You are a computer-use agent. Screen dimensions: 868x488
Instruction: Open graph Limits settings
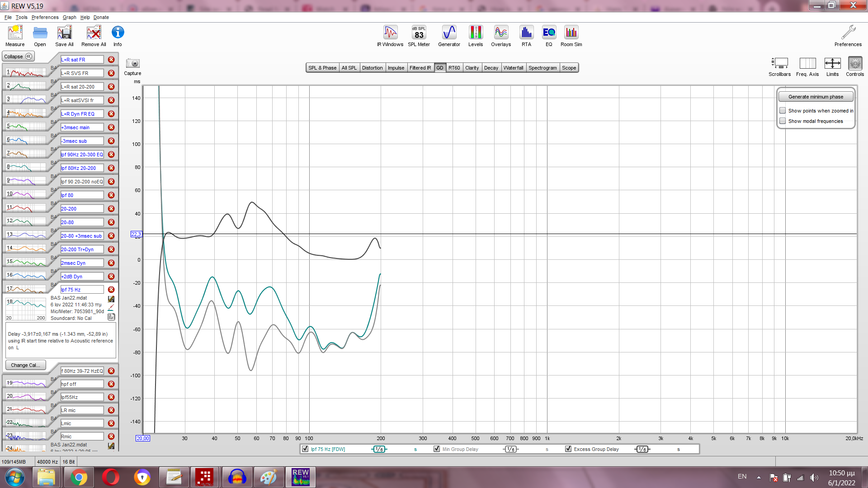click(x=832, y=66)
